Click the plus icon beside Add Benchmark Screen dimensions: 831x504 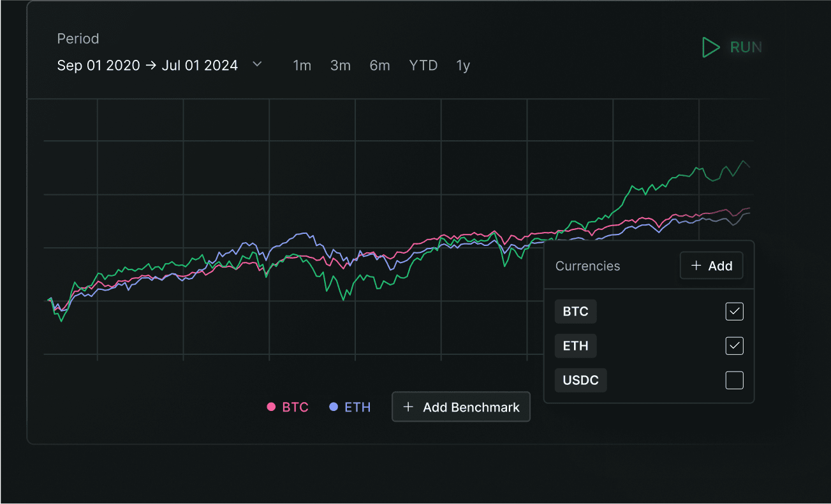(x=409, y=407)
